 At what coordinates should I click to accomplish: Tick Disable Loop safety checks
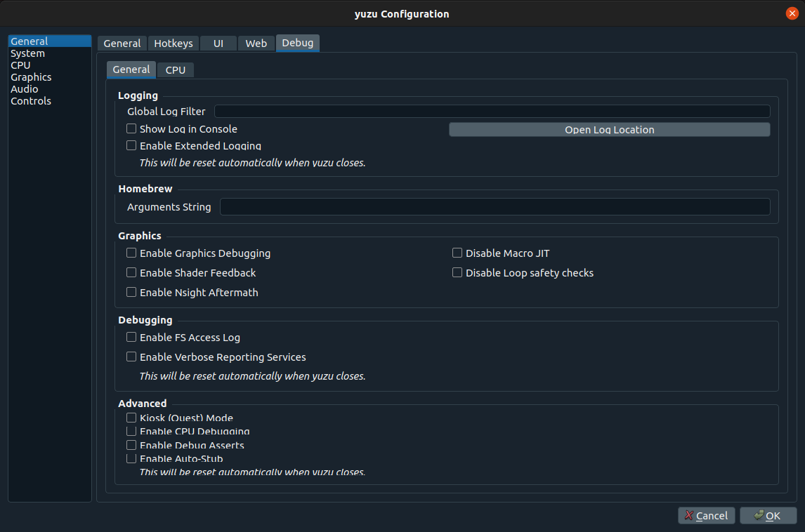pos(457,273)
